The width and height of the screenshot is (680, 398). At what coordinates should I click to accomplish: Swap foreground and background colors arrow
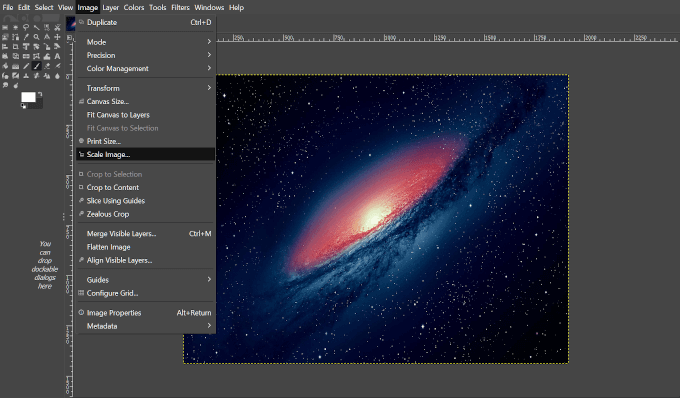coord(40,94)
